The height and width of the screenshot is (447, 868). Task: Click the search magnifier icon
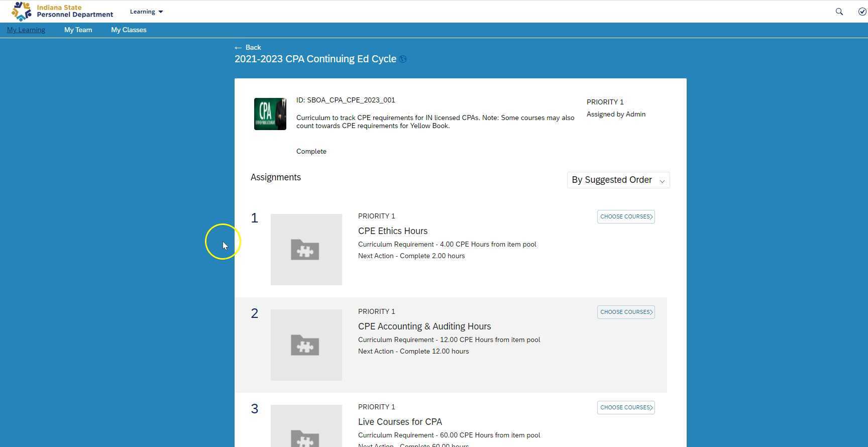click(839, 12)
